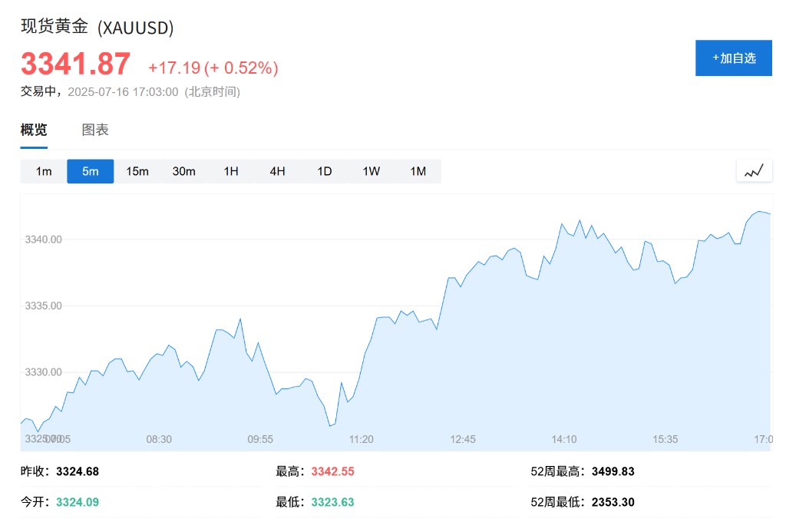Click the 14:10 time axis label
Image resolution: width=786 pixels, height=532 pixels.
tap(564, 439)
